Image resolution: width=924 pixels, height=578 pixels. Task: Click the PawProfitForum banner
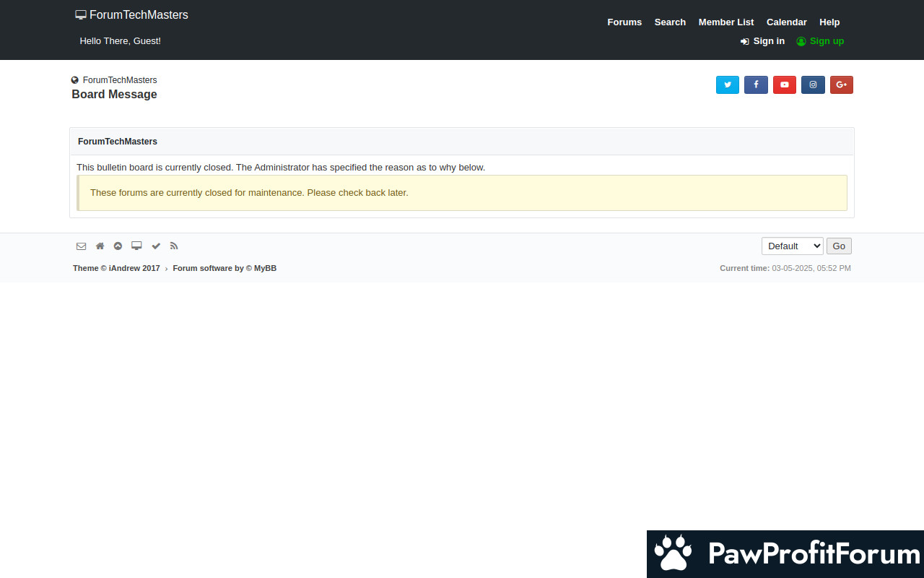tap(785, 554)
